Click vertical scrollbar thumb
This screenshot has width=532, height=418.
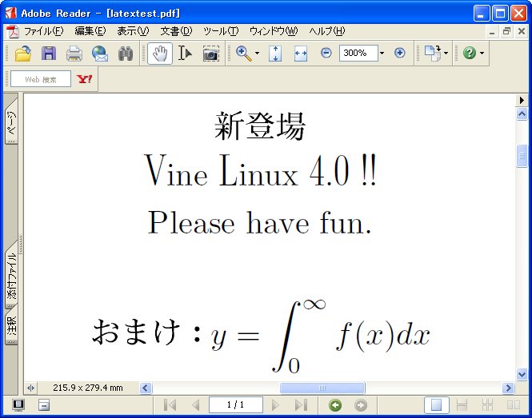tap(522, 156)
